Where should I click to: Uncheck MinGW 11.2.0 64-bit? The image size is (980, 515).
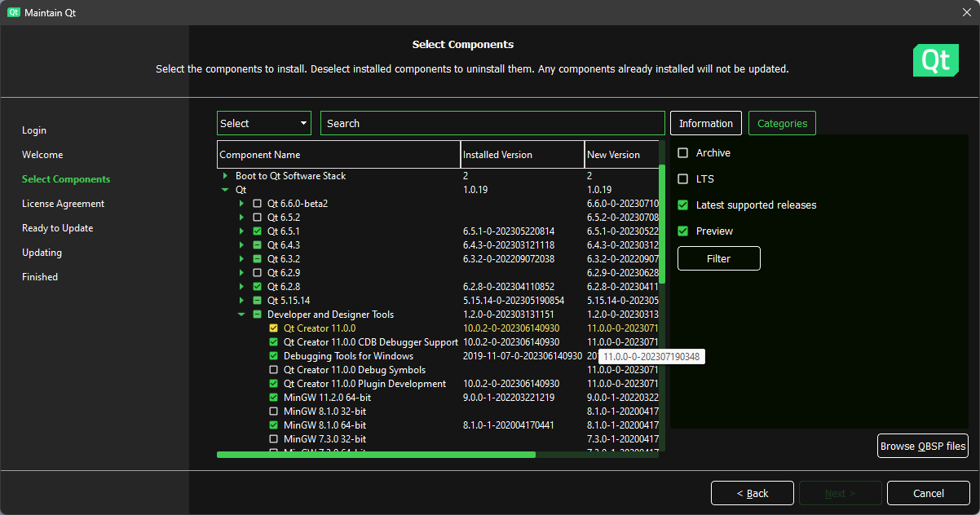pyautogui.click(x=274, y=398)
